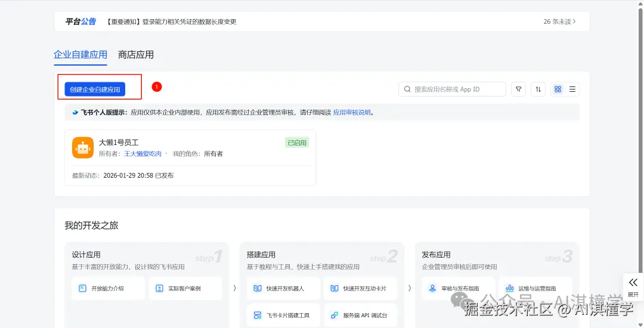Click the 搭建应用 step heading
The height and width of the screenshot is (328, 644).
(261, 255)
